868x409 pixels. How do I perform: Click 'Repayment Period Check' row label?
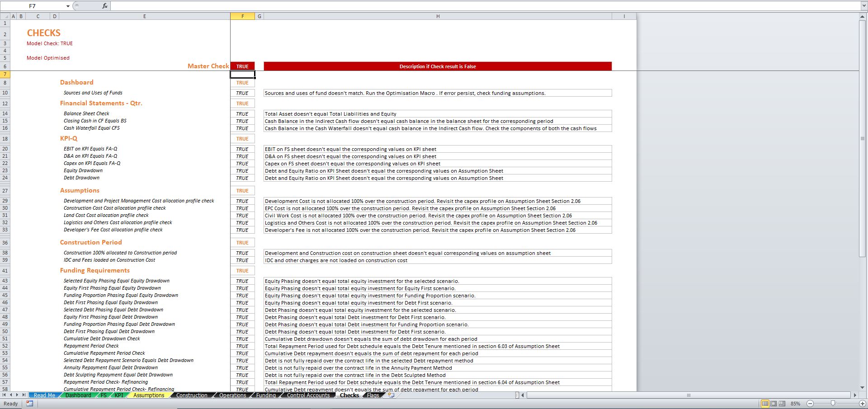point(91,346)
